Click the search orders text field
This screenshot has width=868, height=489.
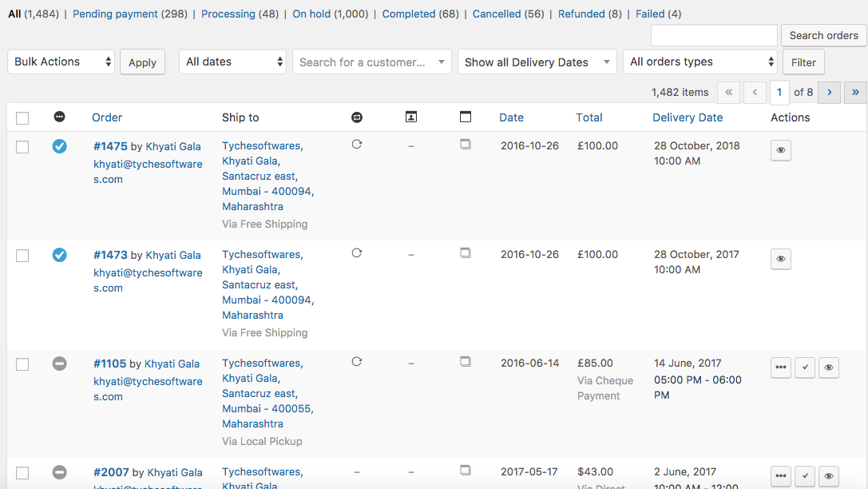click(x=714, y=35)
